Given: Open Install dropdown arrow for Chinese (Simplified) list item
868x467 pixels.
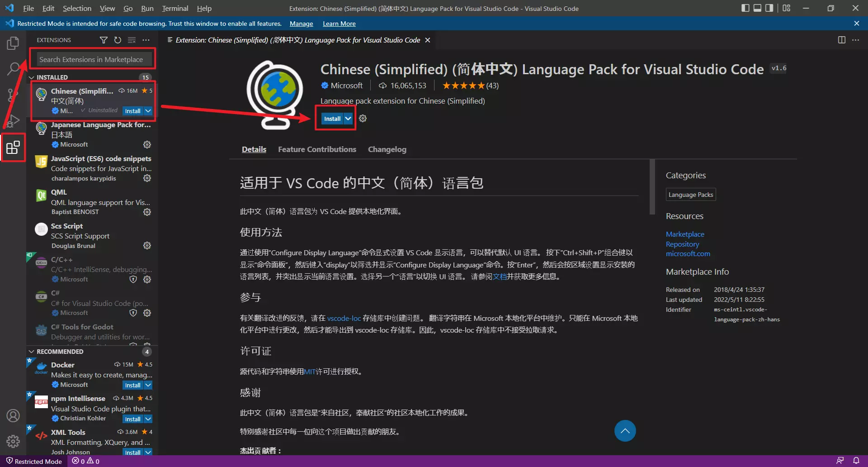Looking at the screenshot, I should click(148, 111).
